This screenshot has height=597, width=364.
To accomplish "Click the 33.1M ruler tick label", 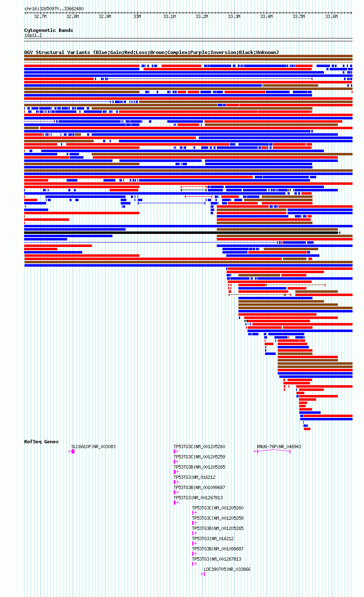I will click(169, 16).
